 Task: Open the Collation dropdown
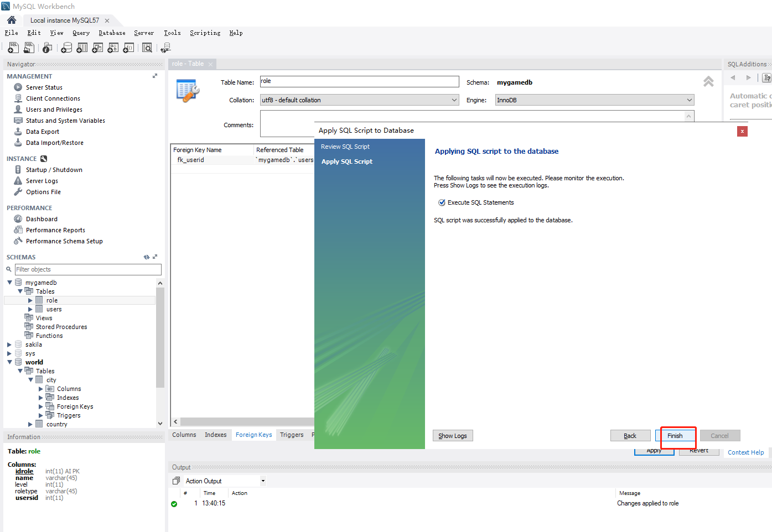click(454, 100)
